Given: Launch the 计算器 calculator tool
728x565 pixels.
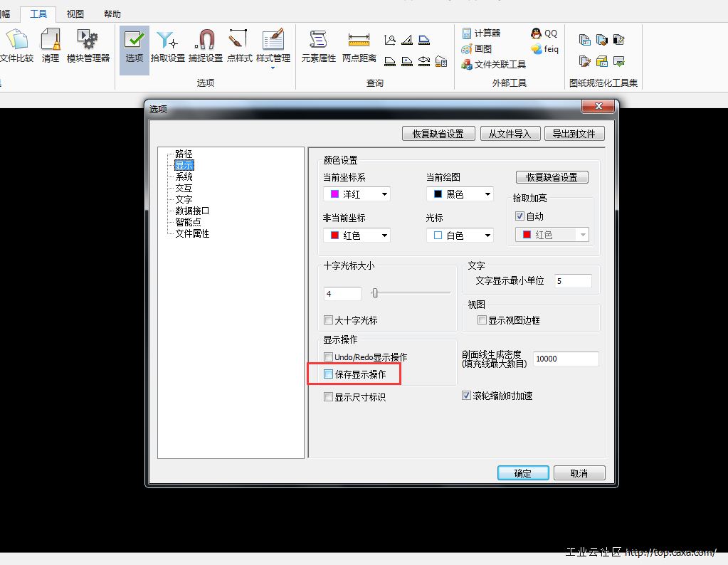Looking at the screenshot, I should tap(481, 33).
